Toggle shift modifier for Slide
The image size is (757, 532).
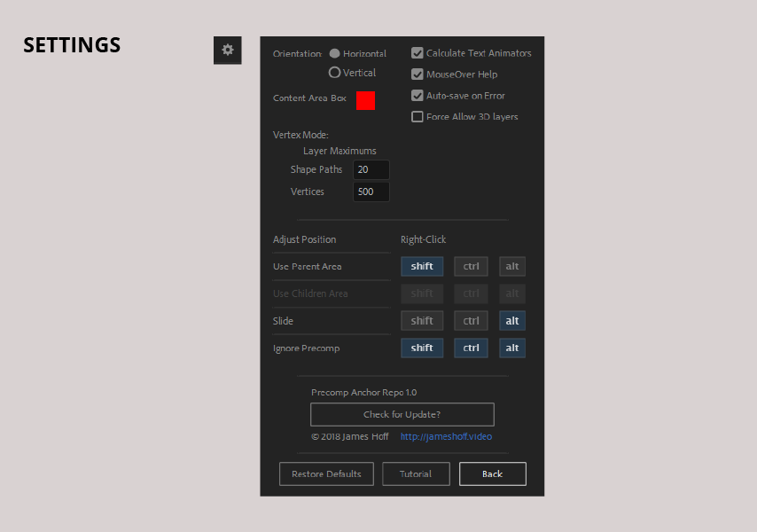[x=422, y=320]
